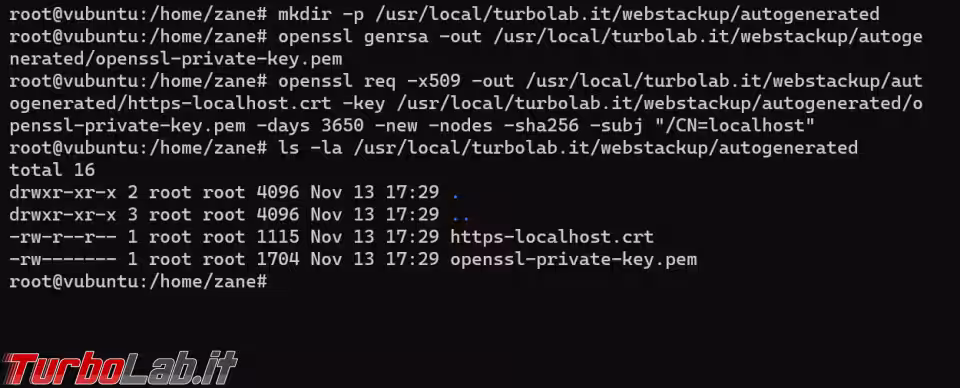Click the 1704 file size value
This screenshot has width=960, height=388.
click(278, 259)
